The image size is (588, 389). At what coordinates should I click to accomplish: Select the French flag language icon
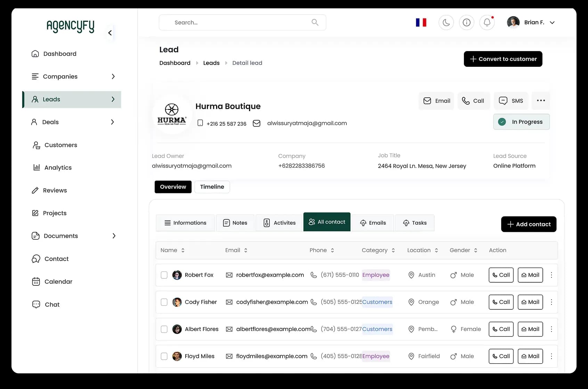coord(421,23)
